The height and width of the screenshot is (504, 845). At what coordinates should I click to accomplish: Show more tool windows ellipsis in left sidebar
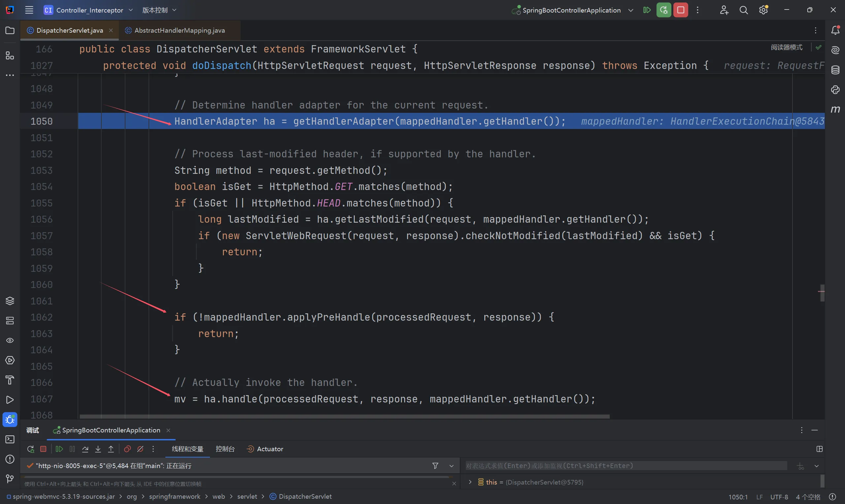click(x=10, y=75)
